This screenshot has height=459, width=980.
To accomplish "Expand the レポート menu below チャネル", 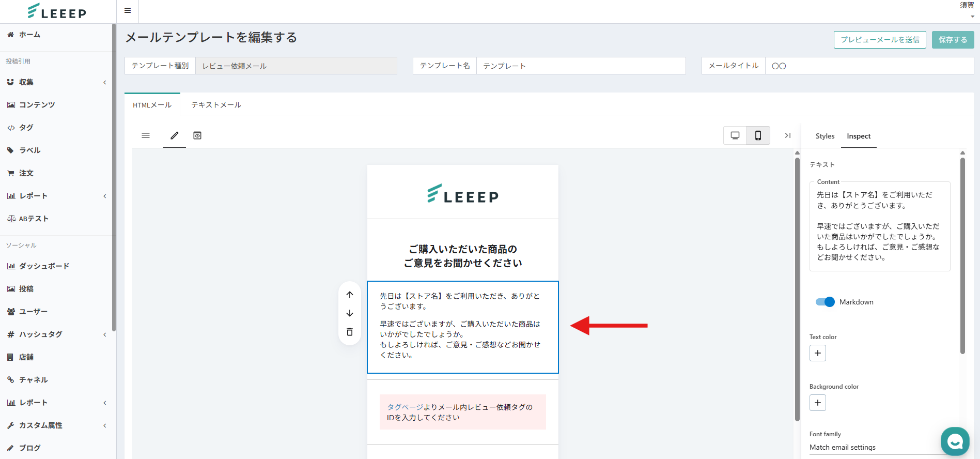I will click(x=56, y=403).
